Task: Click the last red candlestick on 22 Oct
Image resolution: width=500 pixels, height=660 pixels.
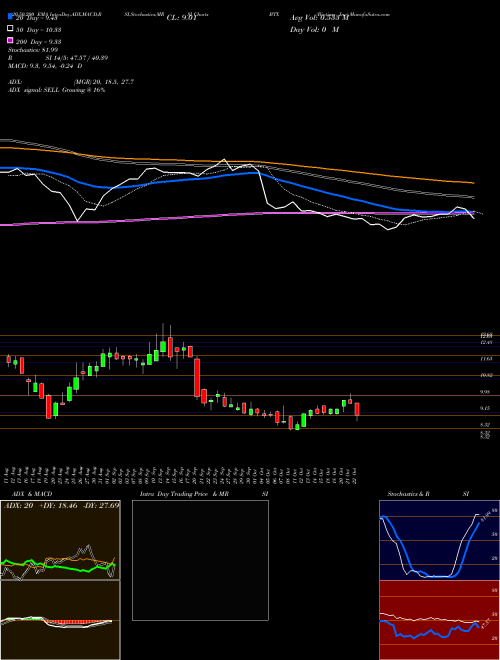Action: pos(357,409)
